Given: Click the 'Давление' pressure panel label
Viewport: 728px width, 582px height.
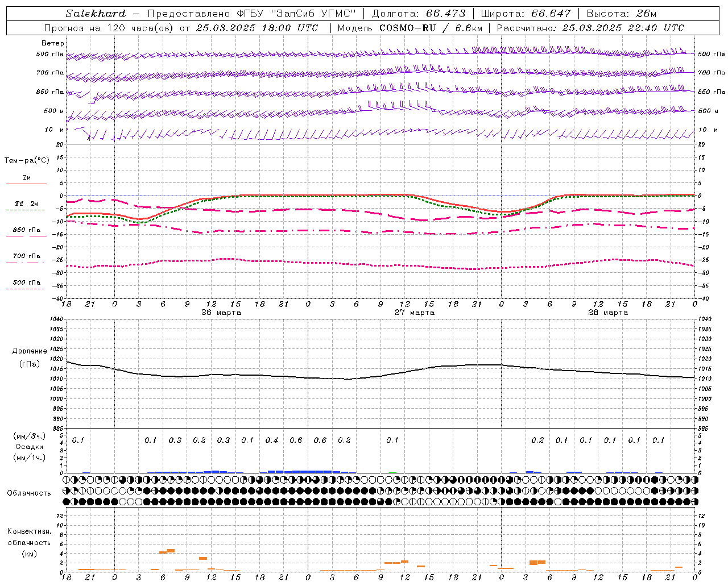Looking at the screenshot, I should pos(30,351).
